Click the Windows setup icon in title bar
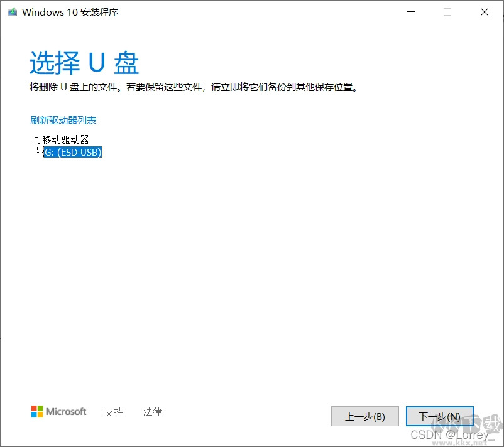This screenshot has width=504, height=447. pyautogui.click(x=11, y=12)
